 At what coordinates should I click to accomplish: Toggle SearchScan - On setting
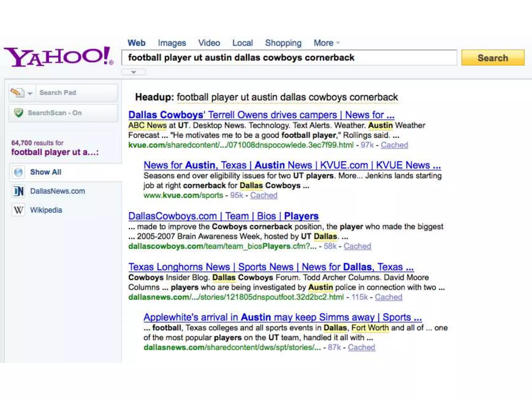tap(55, 113)
